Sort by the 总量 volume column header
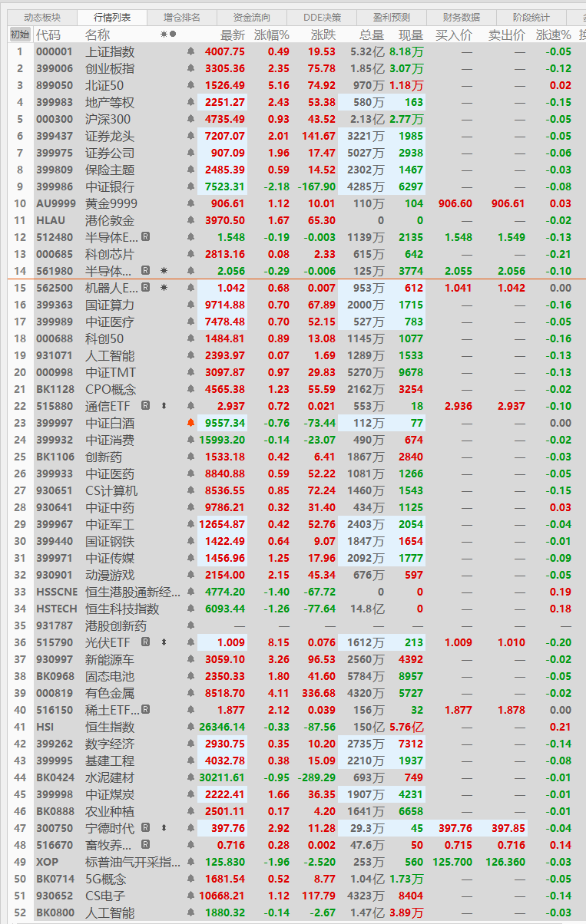The image size is (586, 924). [371, 35]
